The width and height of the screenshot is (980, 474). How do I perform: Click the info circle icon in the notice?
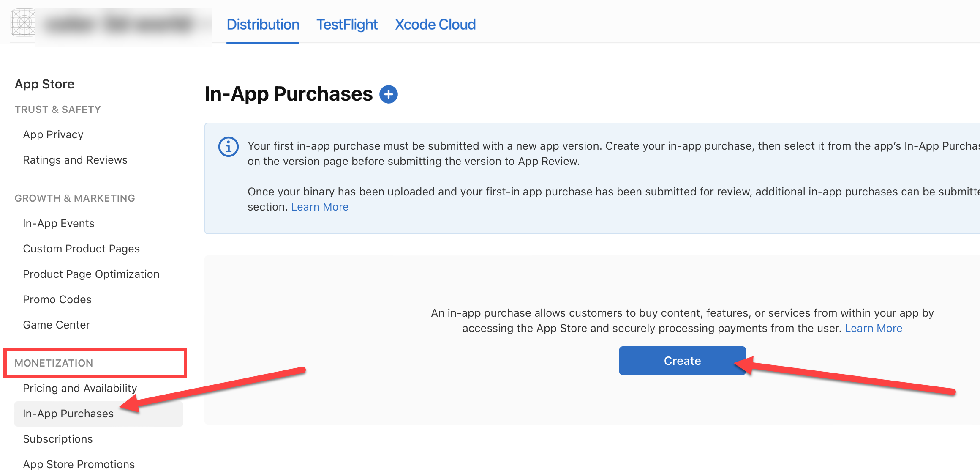[x=228, y=147]
